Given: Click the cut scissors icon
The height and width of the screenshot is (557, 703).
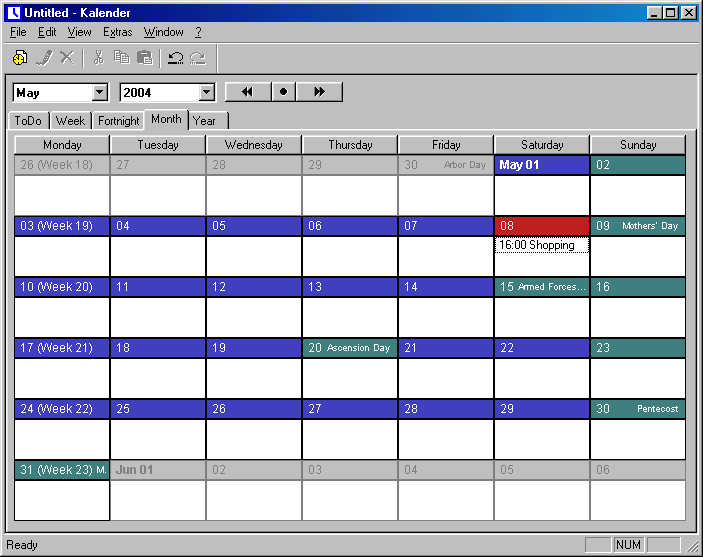Looking at the screenshot, I should (99, 57).
